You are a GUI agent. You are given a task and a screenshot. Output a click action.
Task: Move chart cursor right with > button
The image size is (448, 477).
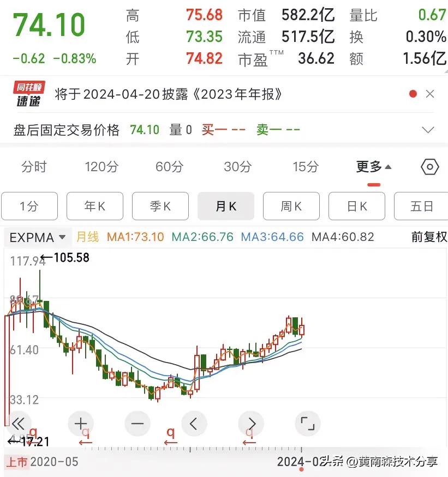(251, 423)
